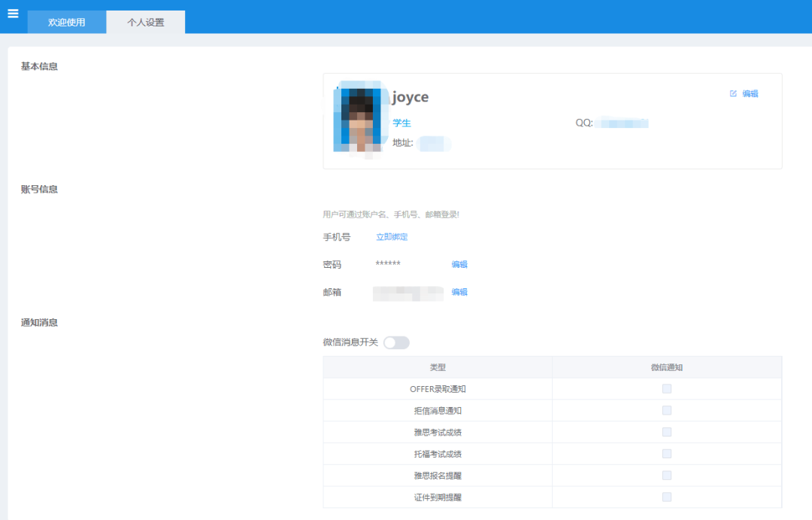Tick the 雅思考试成绩 checkbox
This screenshot has height=520, width=812.
click(x=667, y=433)
